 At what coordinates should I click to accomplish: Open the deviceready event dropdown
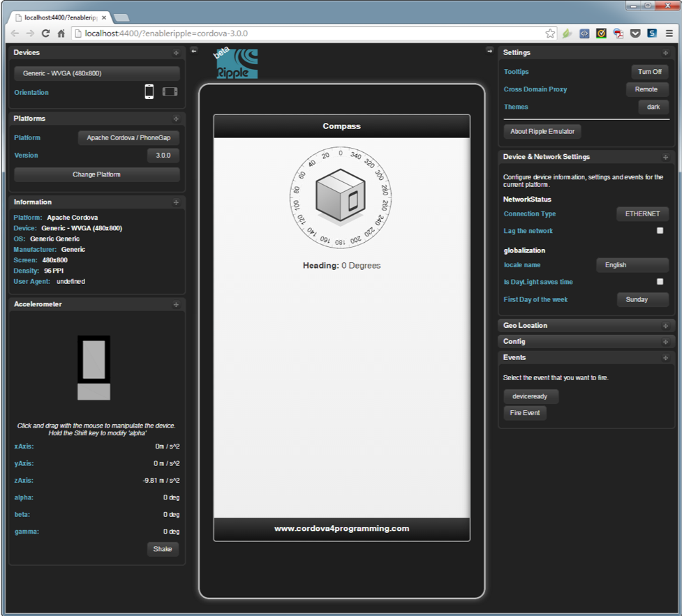tap(531, 396)
